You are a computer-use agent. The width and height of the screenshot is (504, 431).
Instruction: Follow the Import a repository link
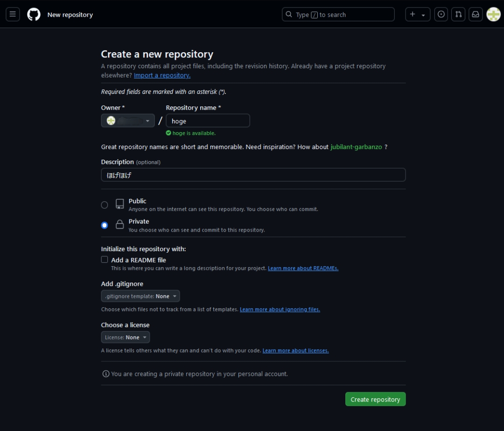pyautogui.click(x=162, y=75)
